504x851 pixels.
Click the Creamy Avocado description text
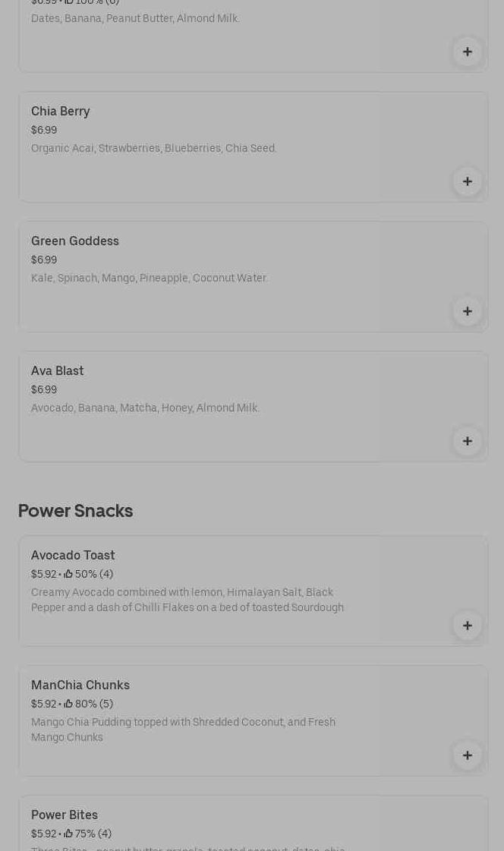187,600
